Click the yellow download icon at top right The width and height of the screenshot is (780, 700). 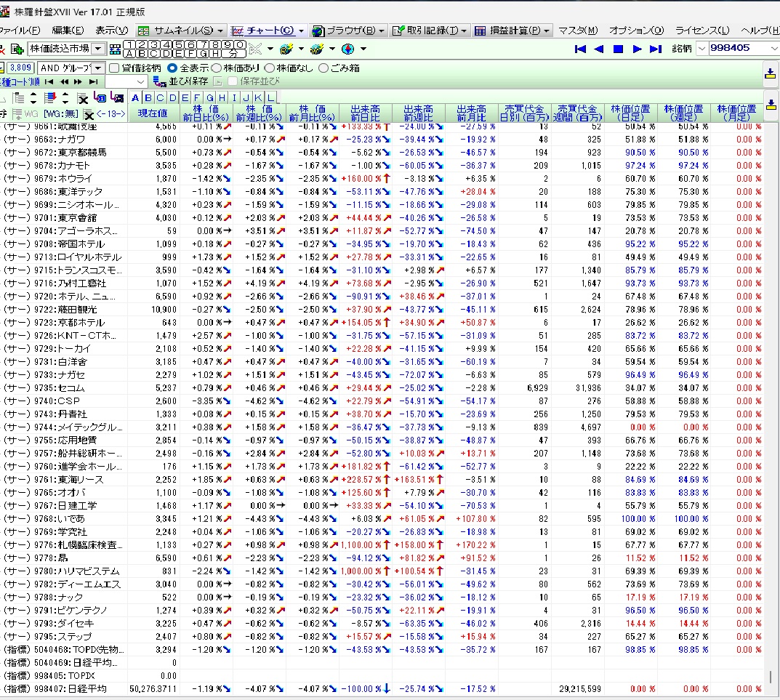tap(771, 73)
